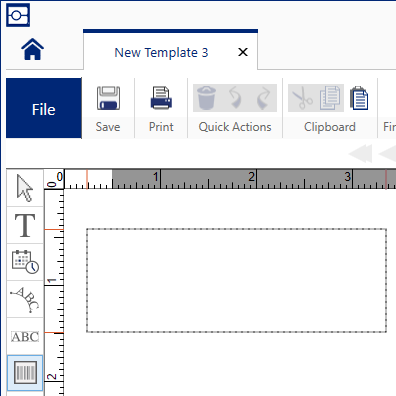Click the double left arrow navigation button

click(361, 154)
